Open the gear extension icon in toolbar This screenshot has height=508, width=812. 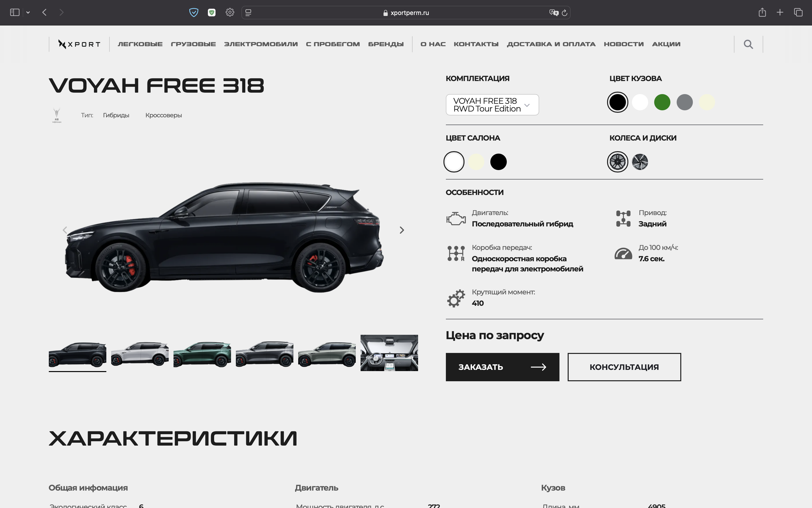click(x=230, y=12)
